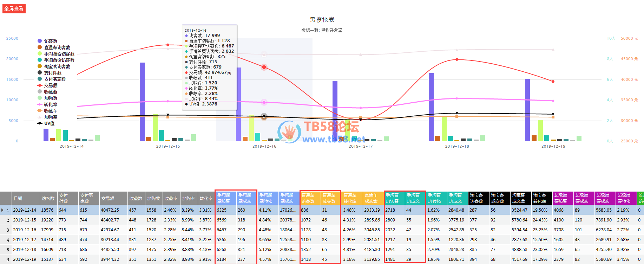Screen dimensions: 644x264
Task: Click 收藏率 orange square legend icon
Action: click(40, 111)
